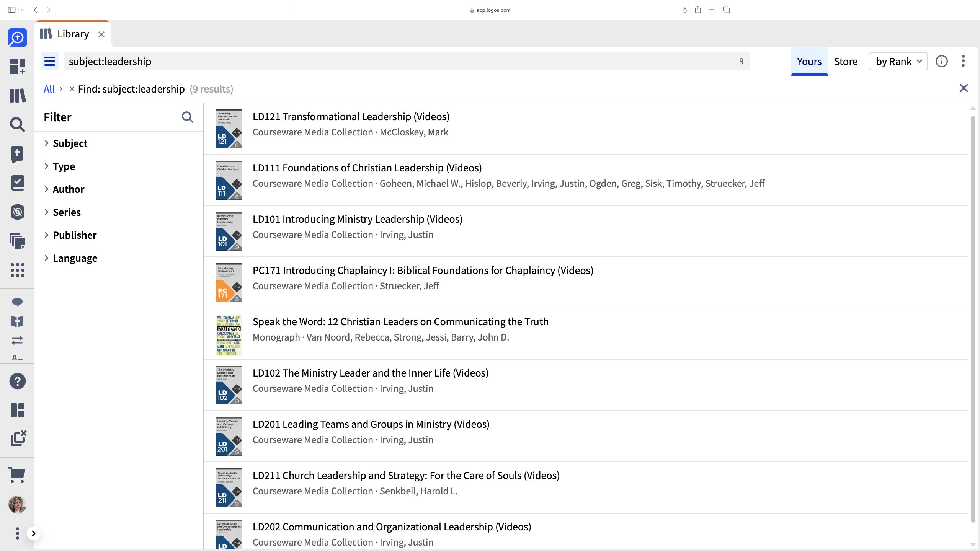Viewport: 980px width, 551px height.
Task: Open the shopping cart icon
Action: click(17, 475)
